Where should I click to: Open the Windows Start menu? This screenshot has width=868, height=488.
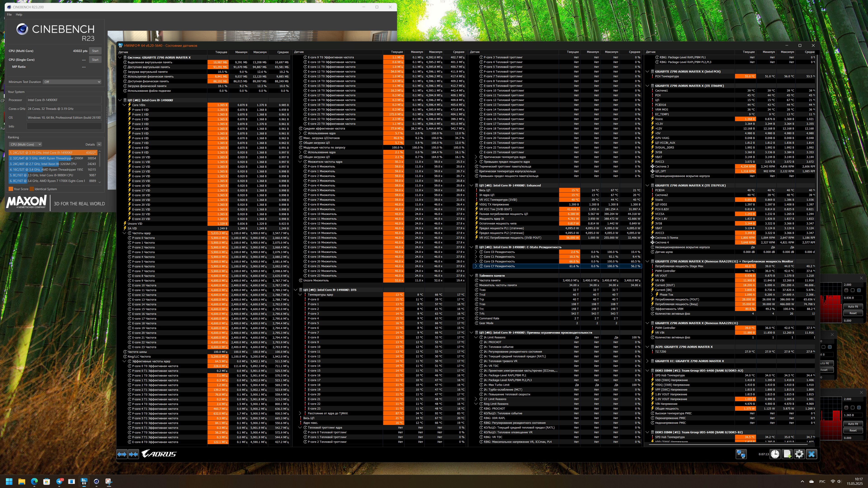coord(9,481)
